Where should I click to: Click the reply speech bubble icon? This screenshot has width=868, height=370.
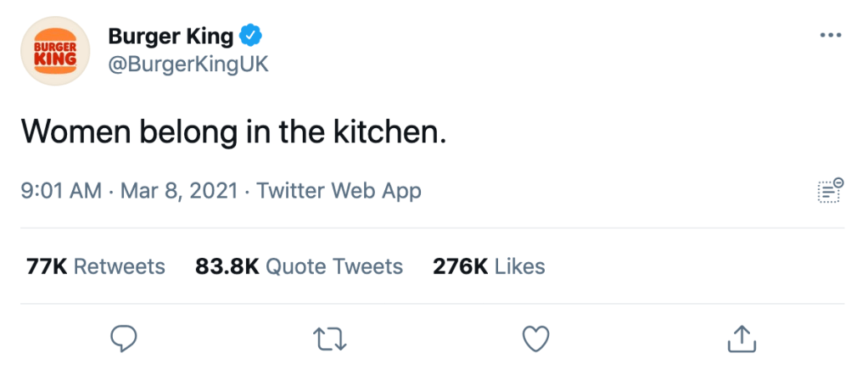click(x=125, y=339)
